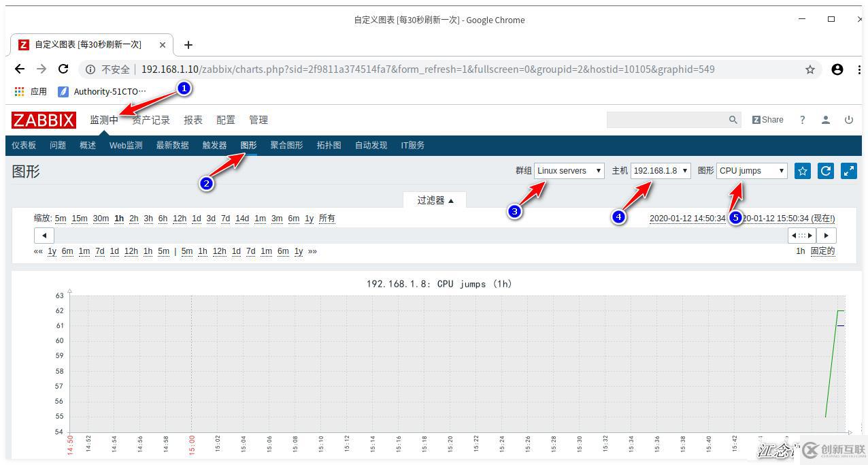Open site info icon beside 不安全
Image resolution: width=868 pixels, height=465 pixels.
point(90,69)
